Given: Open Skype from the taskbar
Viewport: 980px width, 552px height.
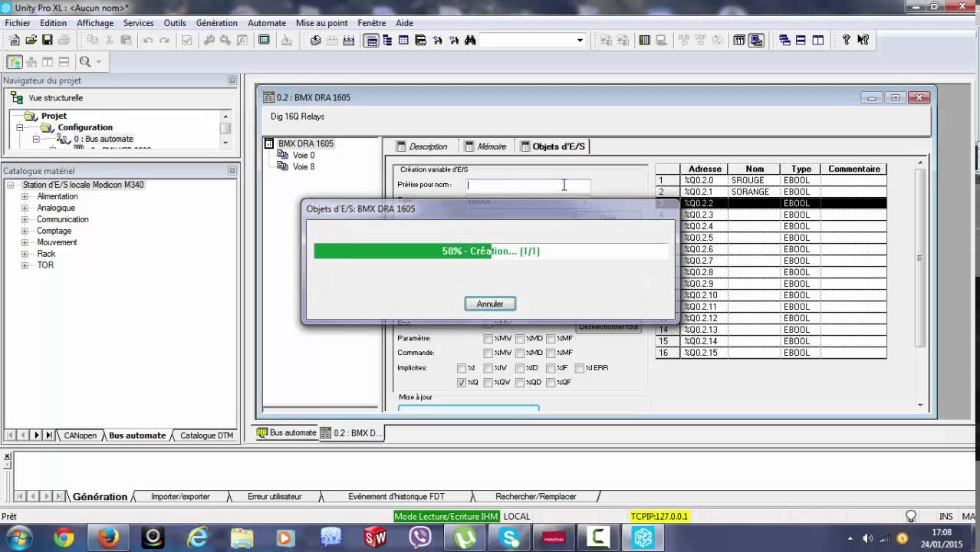Looking at the screenshot, I should [x=509, y=537].
